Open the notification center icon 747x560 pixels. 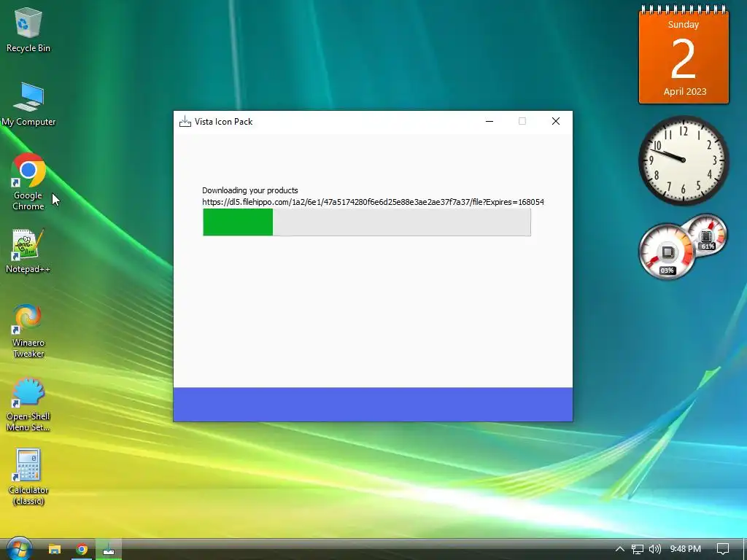coord(723,549)
